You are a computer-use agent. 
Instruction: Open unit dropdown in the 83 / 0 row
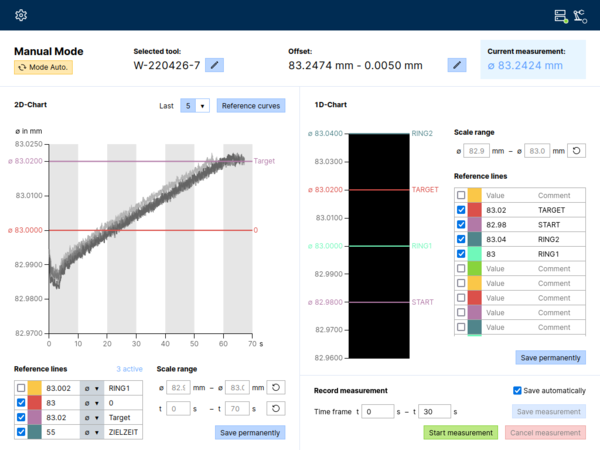click(92, 403)
